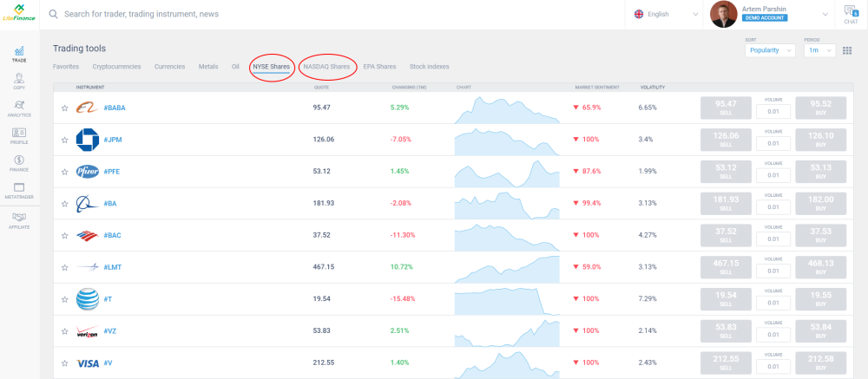Click the Chase logo for #JPM
868x379 pixels.
[88, 140]
